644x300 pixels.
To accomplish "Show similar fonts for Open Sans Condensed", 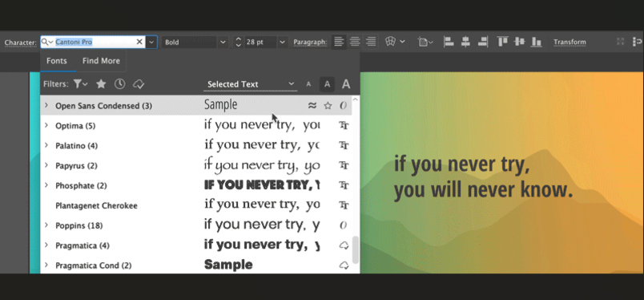I will 312,106.
